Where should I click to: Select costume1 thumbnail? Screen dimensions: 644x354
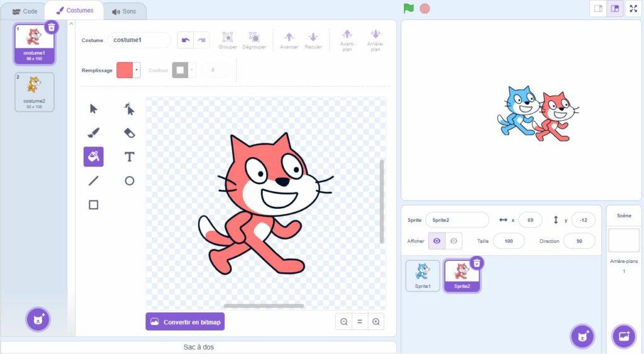pos(35,45)
